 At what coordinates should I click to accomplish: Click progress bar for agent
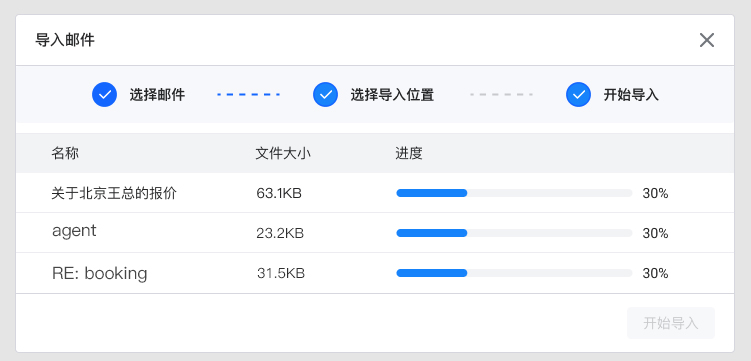pos(514,233)
